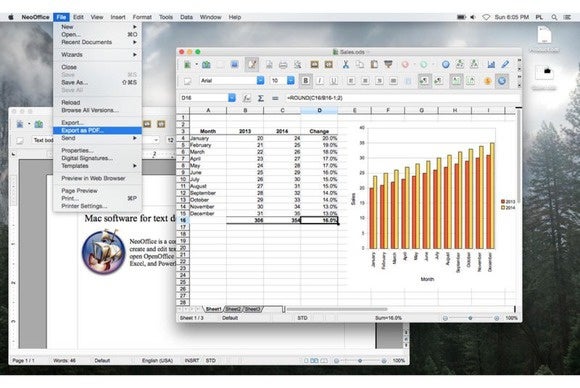Click the formula input line
580x388 pixels.
[402, 98]
